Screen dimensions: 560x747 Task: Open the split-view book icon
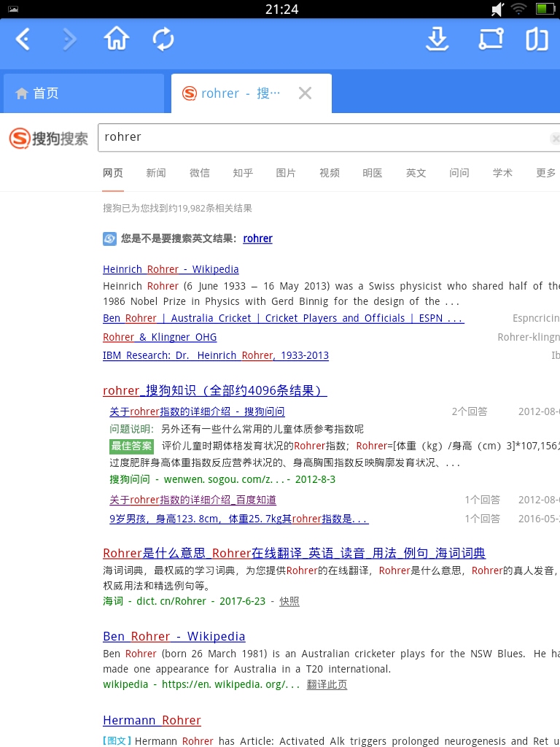[x=537, y=39]
